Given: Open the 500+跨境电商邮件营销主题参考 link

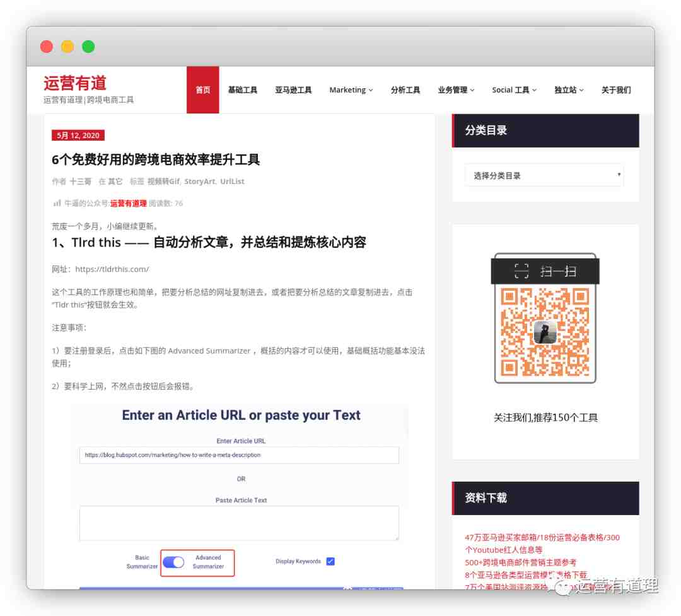Looking at the screenshot, I should pos(520,562).
